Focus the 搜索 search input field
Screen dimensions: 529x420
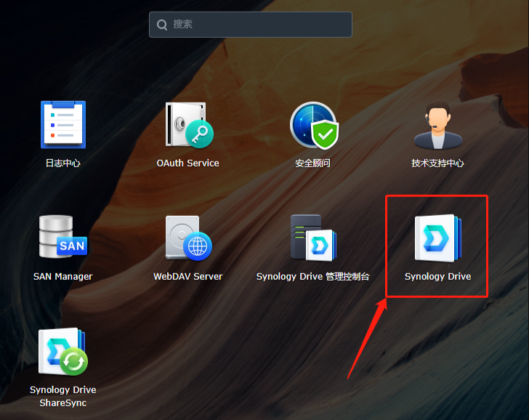258,25
